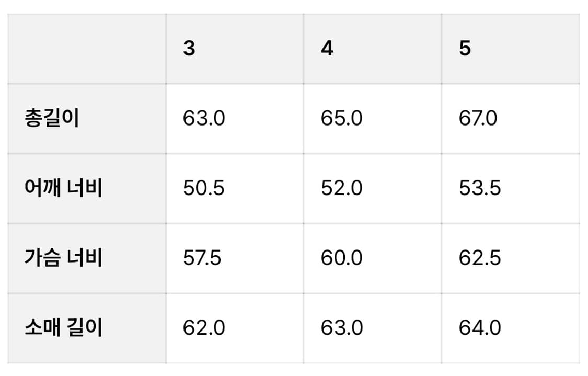Click the 소매 길이 row label
Viewport: 588px width, 376px height.
tap(63, 328)
